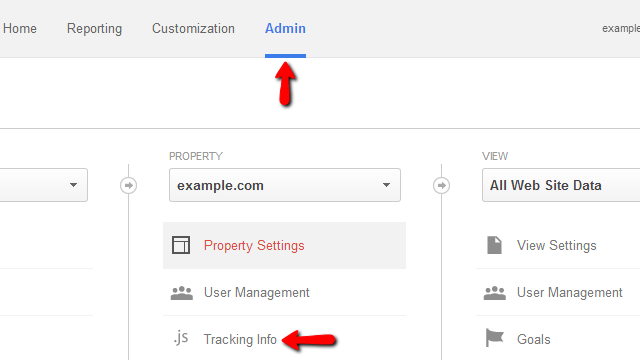Click the Property Settings layout icon
The height and width of the screenshot is (360, 640).
(x=181, y=245)
